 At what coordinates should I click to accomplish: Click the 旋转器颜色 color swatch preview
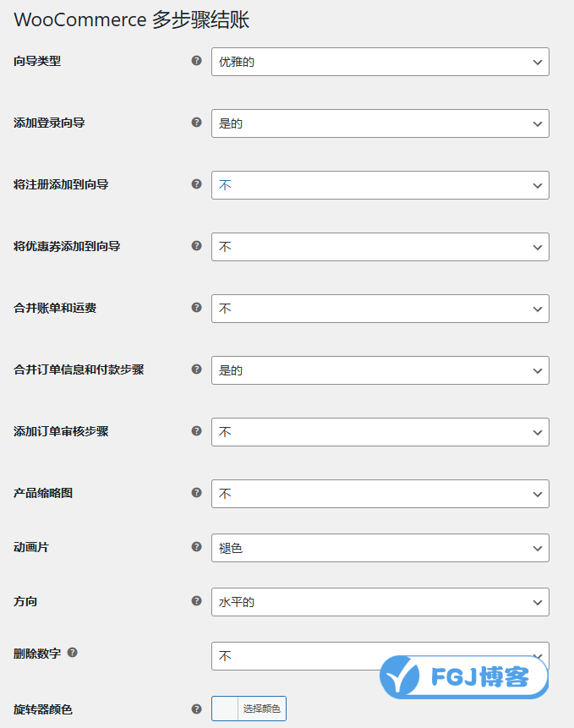[225, 709]
